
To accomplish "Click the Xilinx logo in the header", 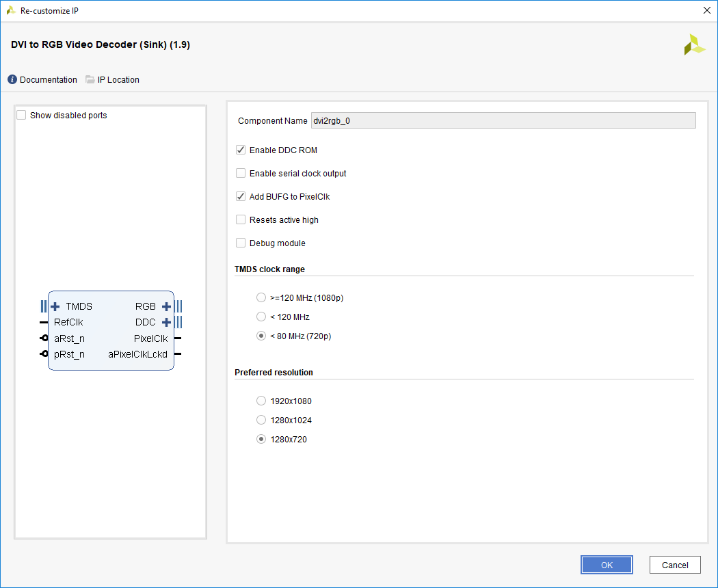I will pyautogui.click(x=694, y=45).
